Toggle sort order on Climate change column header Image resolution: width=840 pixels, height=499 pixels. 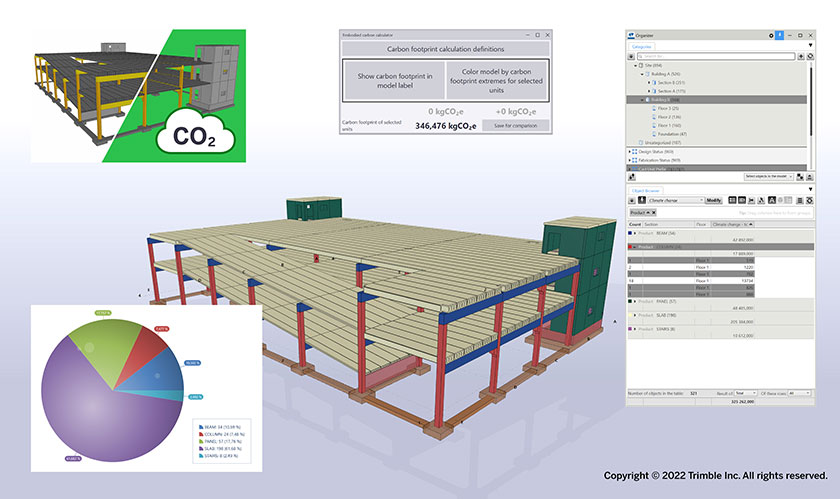pyautogui.click(x=732, y=225)
